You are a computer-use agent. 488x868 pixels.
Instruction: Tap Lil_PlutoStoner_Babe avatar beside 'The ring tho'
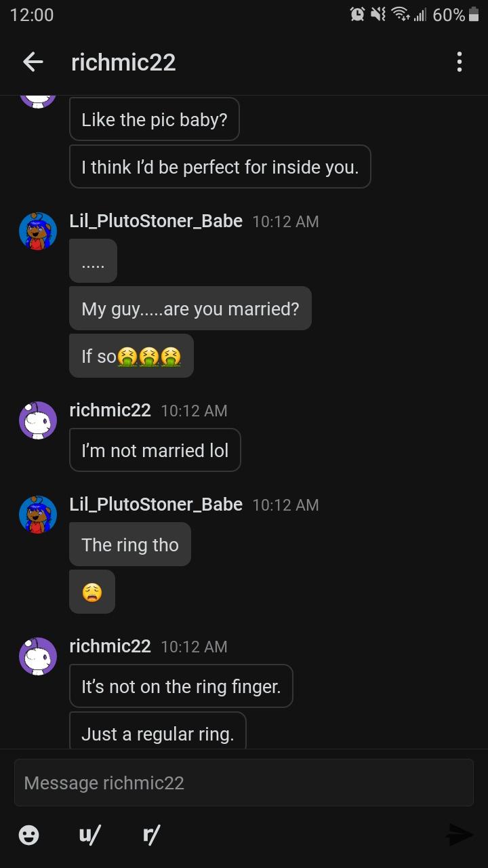(x=38, y=515)
